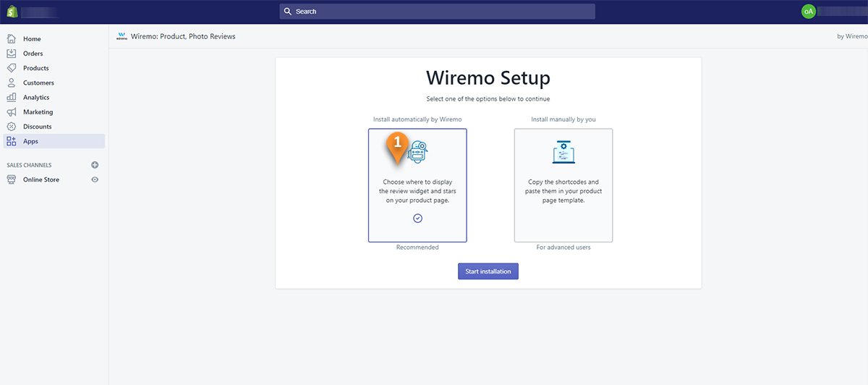The image size is (868, 385).
Task: Click For advanced users label
Action: click(563, 247)
